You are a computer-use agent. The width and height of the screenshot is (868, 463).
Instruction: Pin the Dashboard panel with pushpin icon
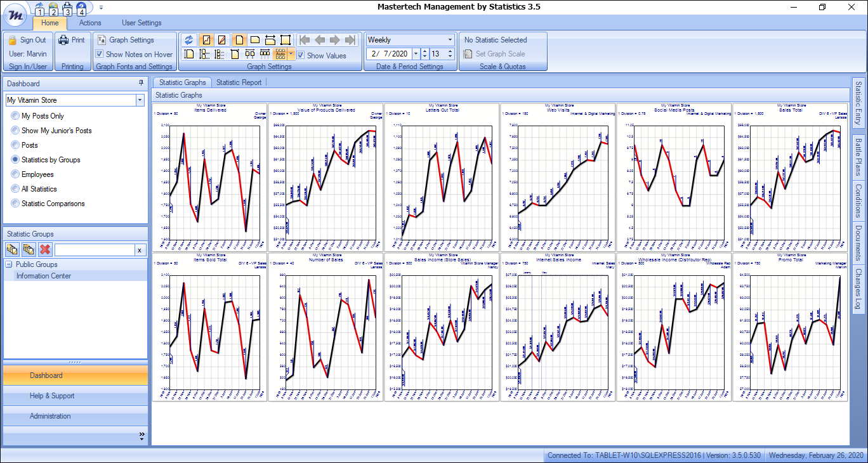(141, 83)
